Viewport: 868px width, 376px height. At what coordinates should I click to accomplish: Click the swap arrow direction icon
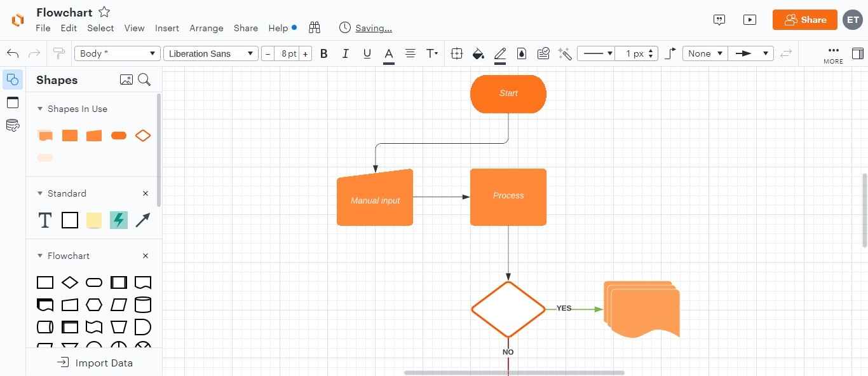(786, 53)
